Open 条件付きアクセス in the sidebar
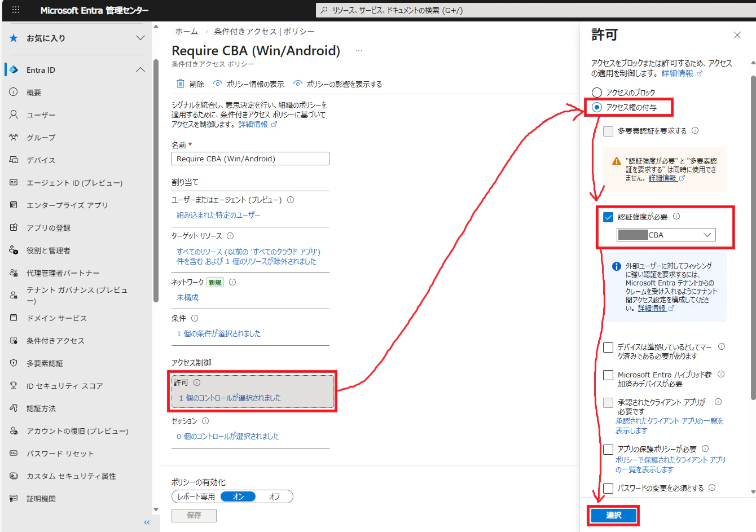756x532 pixels. [x=55, y=341]
